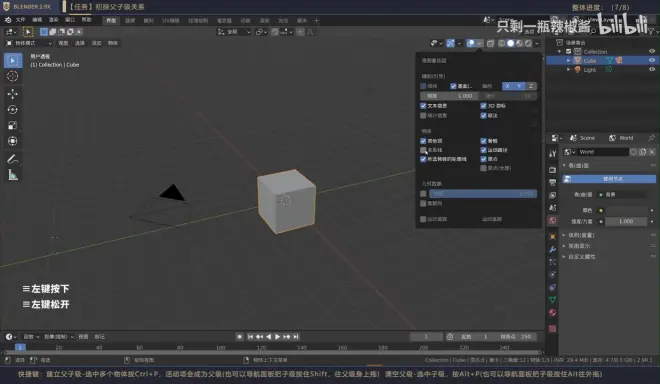This screenshot has width=660, height=384.
Task: Choose the Annotate pencil tool
Action: coord(13,159)
